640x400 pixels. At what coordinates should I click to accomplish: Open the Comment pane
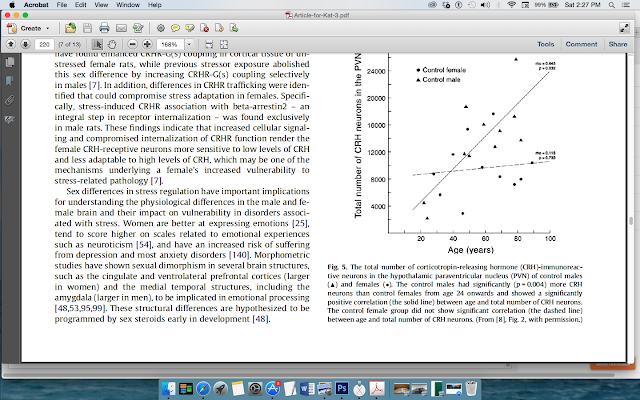(x=581, y=44)
